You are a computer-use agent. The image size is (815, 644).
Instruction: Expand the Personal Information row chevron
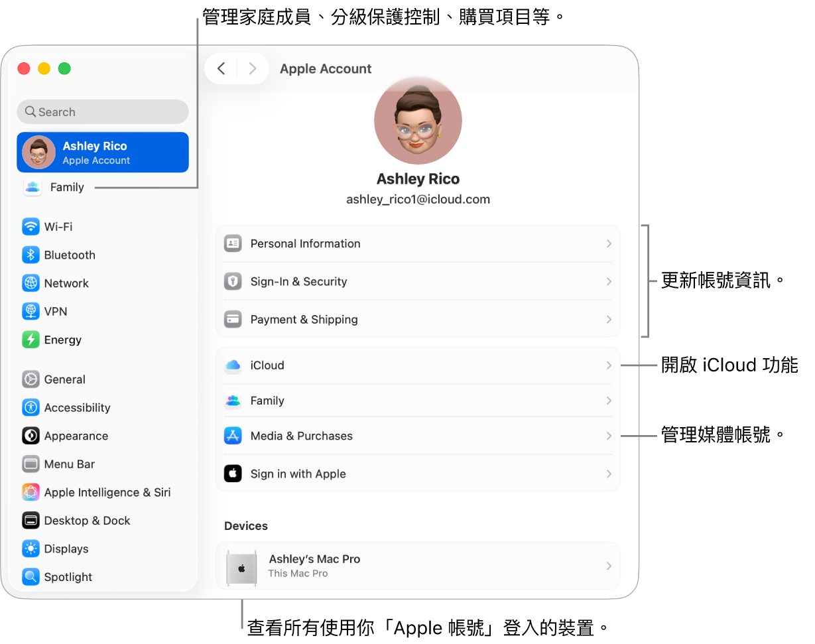[607, 243]
